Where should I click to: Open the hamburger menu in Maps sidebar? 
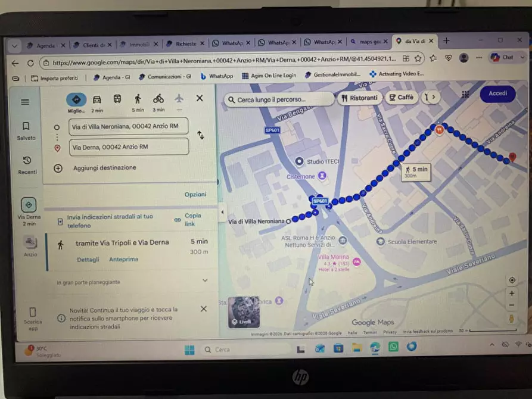pos(25,102)
